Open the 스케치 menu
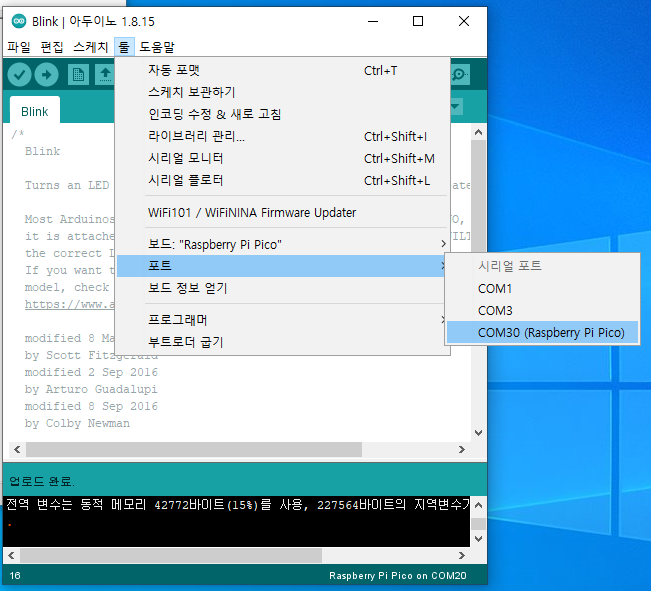Viewport: 651px width, 591px height. 90,47
